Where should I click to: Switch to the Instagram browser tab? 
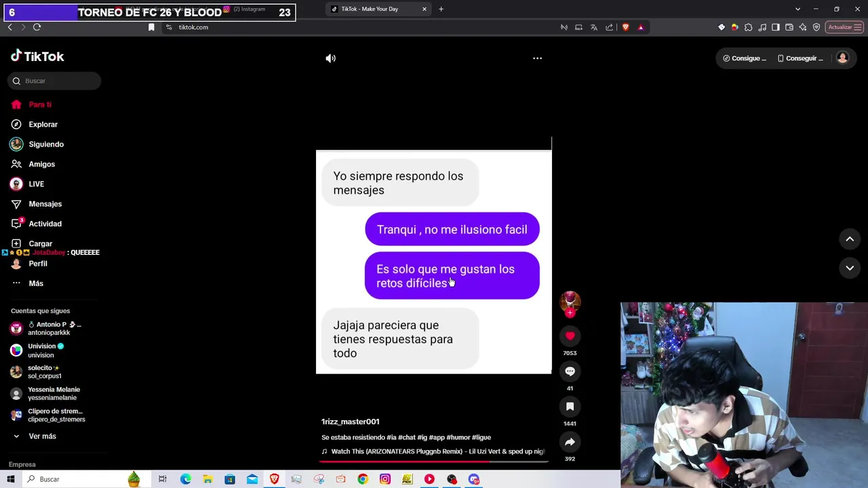pos(248,9)
